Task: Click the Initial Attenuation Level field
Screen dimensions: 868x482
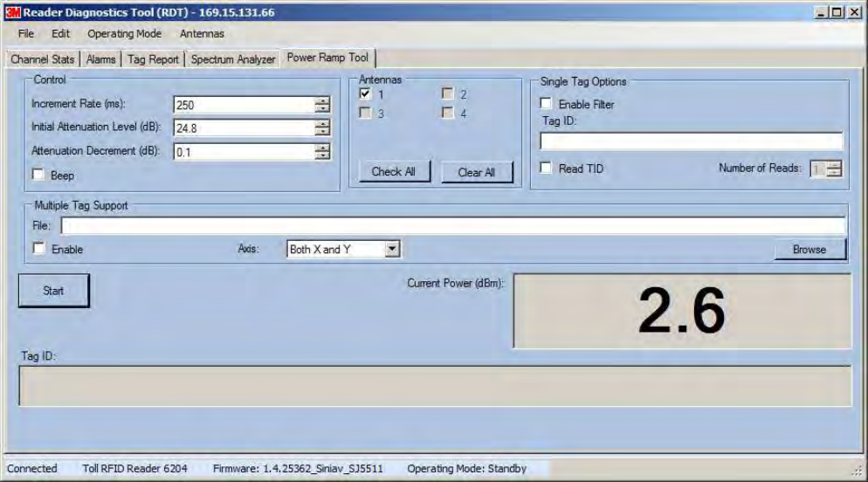Action: pyautogui.click(x=245, y=127)
